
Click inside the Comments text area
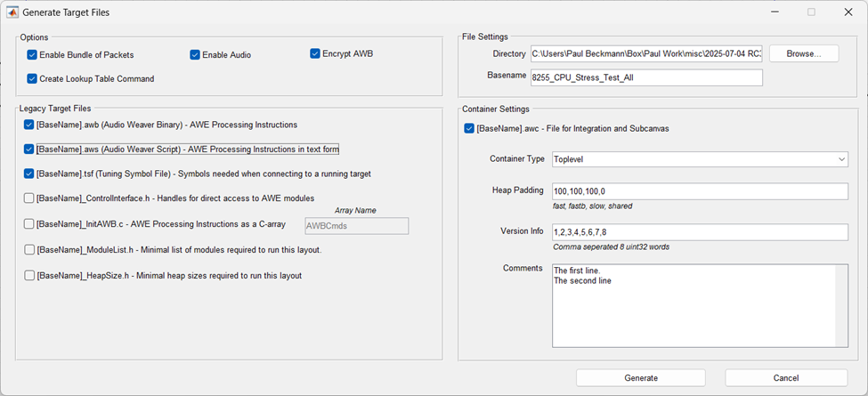click(x=693, y=305)
